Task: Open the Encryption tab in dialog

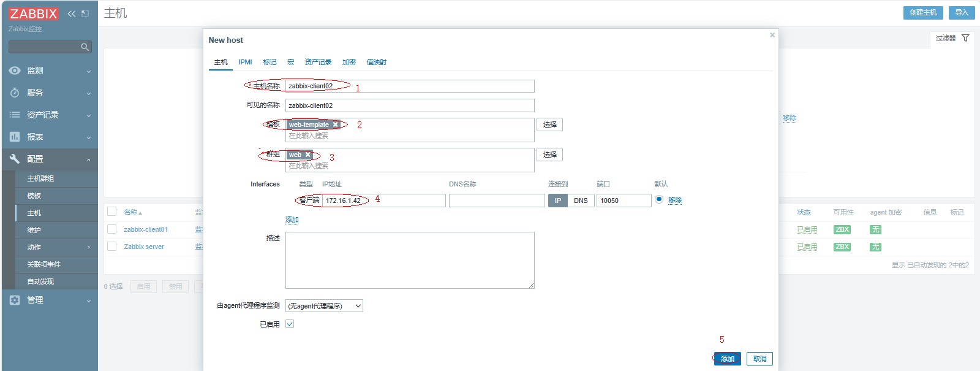Action: 349,62
